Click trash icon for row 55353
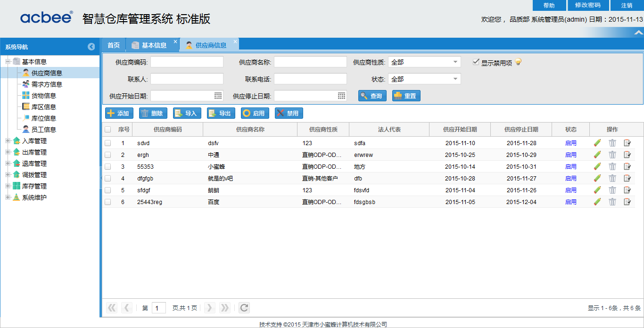This screenshot has height=328, width=644. point(612,166)
